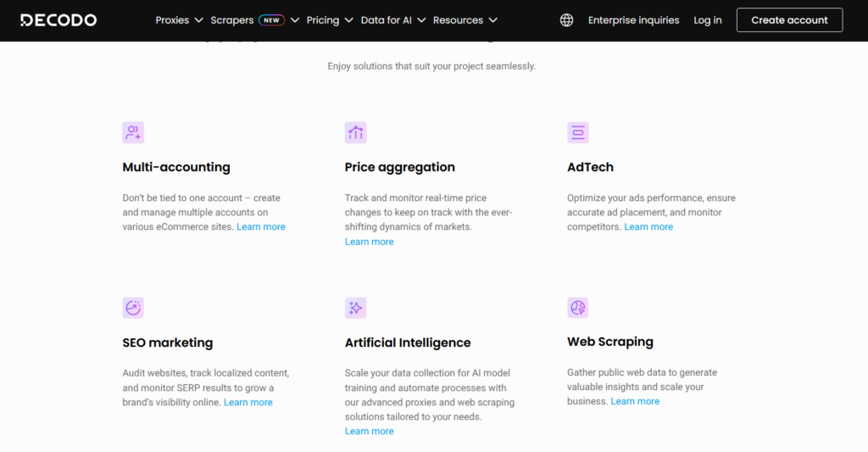Go to homepage via Decodo logo
This screenshot has width=868, height=452.
[x=58, y=20]
